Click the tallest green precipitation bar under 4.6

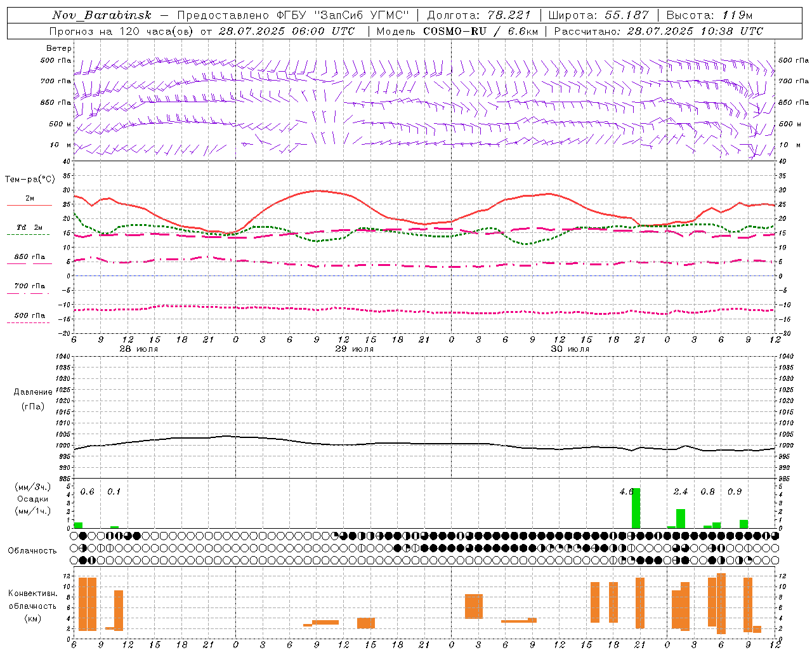coord(636,508)
